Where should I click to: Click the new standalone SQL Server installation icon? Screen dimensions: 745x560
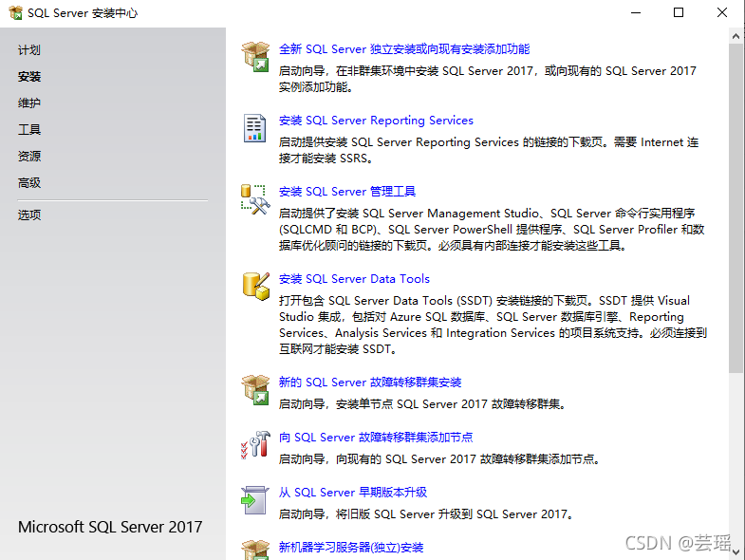(x=255, y=56)
